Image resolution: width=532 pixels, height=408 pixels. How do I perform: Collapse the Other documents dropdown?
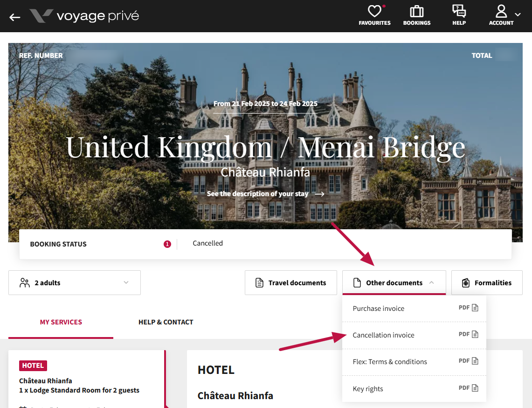(394, 282)
